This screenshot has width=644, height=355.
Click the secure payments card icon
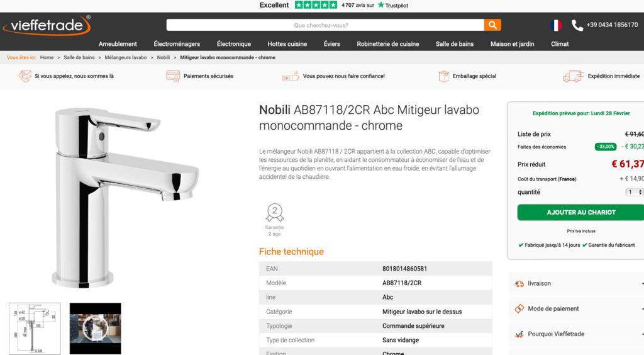[x=173, y=76]
